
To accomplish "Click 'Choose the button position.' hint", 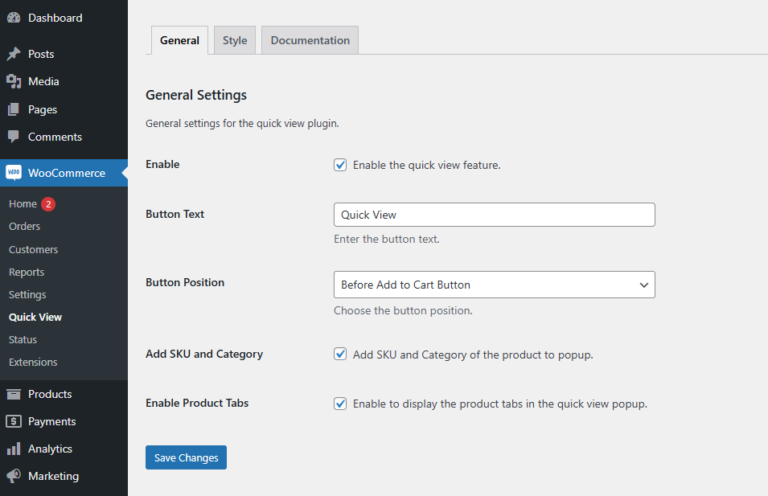I will point(403,310).
